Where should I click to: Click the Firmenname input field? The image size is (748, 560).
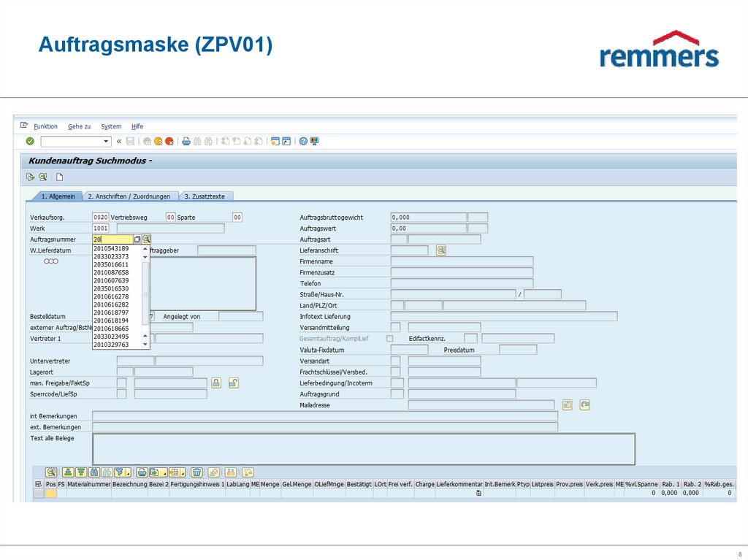click(x=462, y=261)
